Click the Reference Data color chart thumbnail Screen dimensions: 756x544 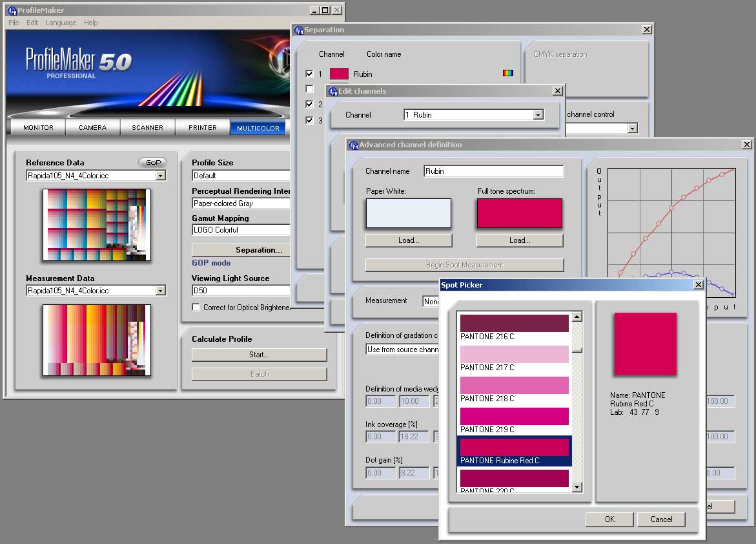(x=97, y=225)
